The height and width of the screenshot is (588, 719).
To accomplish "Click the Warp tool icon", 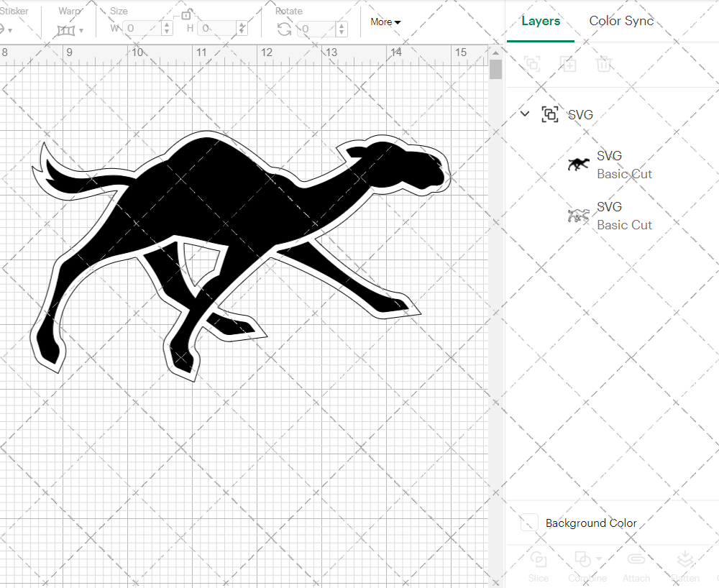I will [x=65, y=29].
